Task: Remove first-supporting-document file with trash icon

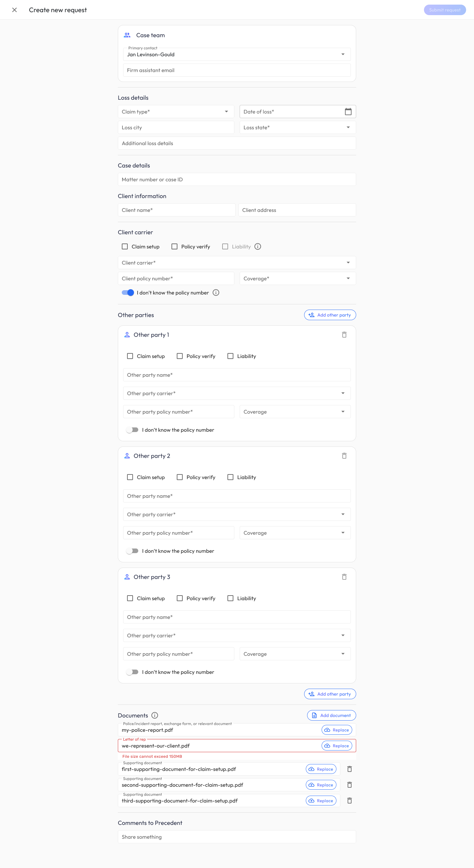Action: coord(349,769)
